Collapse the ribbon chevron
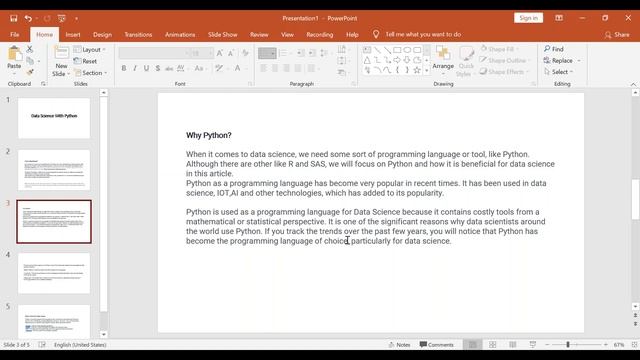 coord(633,84)
